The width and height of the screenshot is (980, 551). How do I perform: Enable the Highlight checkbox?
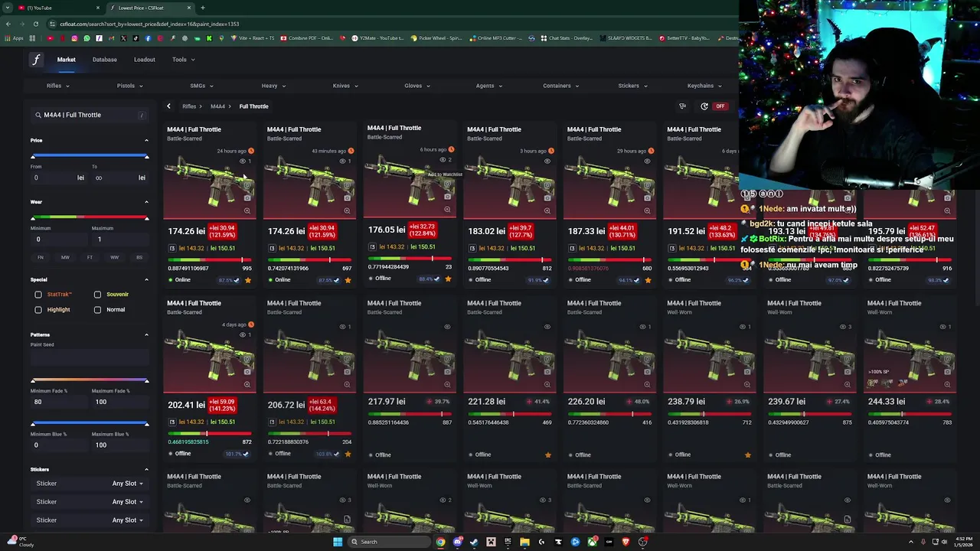coord(38,310)
